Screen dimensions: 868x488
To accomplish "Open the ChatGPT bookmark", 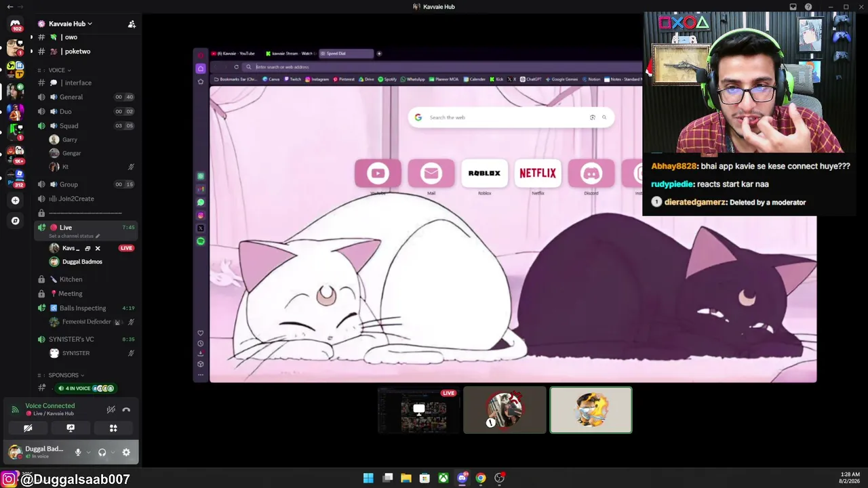I will tap(530, 79).
